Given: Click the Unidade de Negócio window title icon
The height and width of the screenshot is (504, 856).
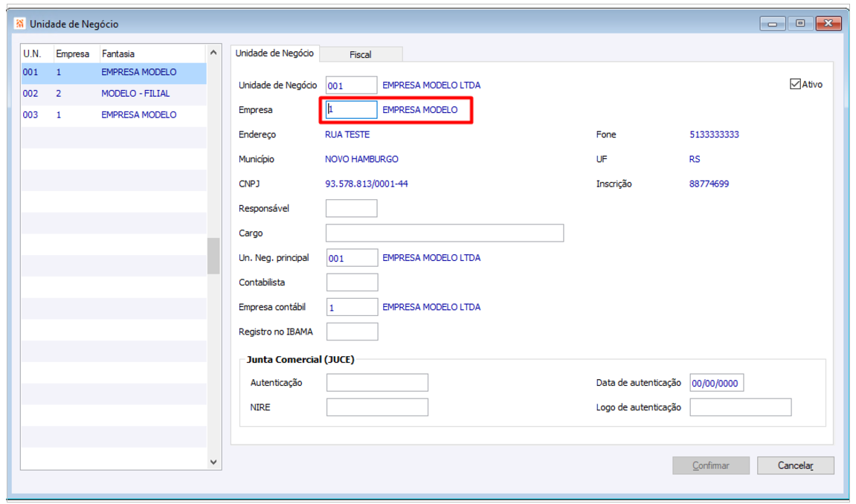Looking at the screenshot, I should pos(20,24).
